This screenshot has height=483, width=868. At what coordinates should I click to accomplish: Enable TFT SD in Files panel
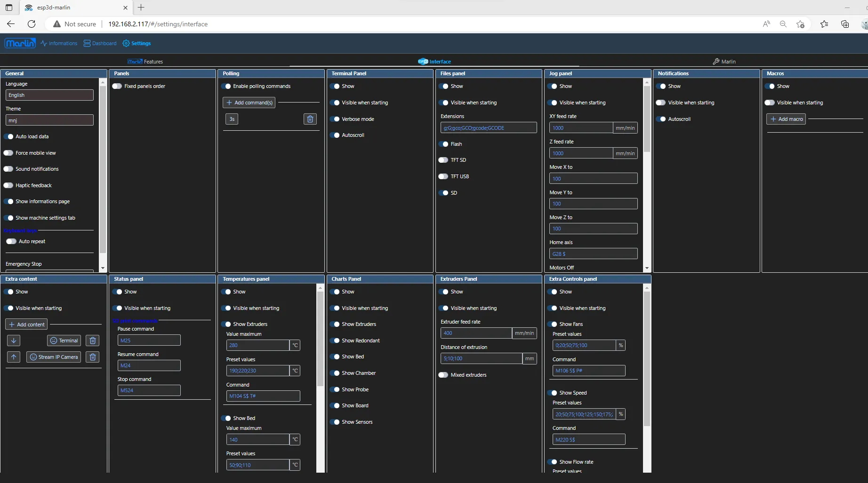pos(443,160)
